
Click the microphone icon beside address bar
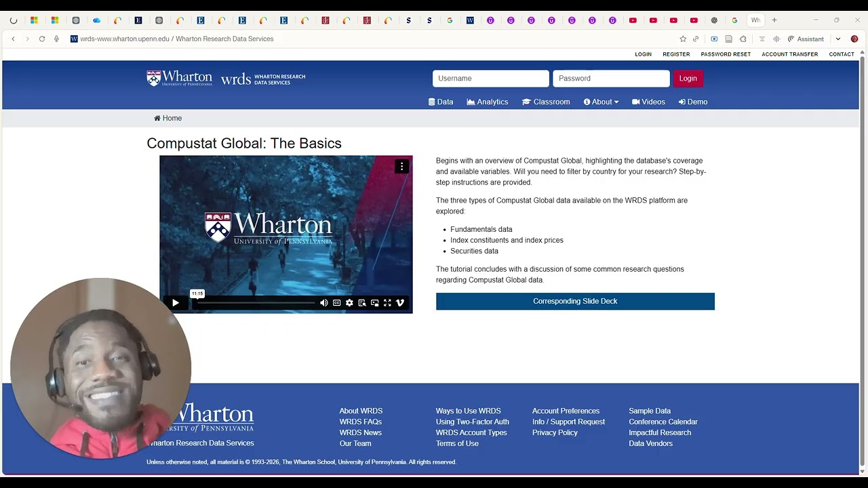pyautogui.click(x=56, y=39)
